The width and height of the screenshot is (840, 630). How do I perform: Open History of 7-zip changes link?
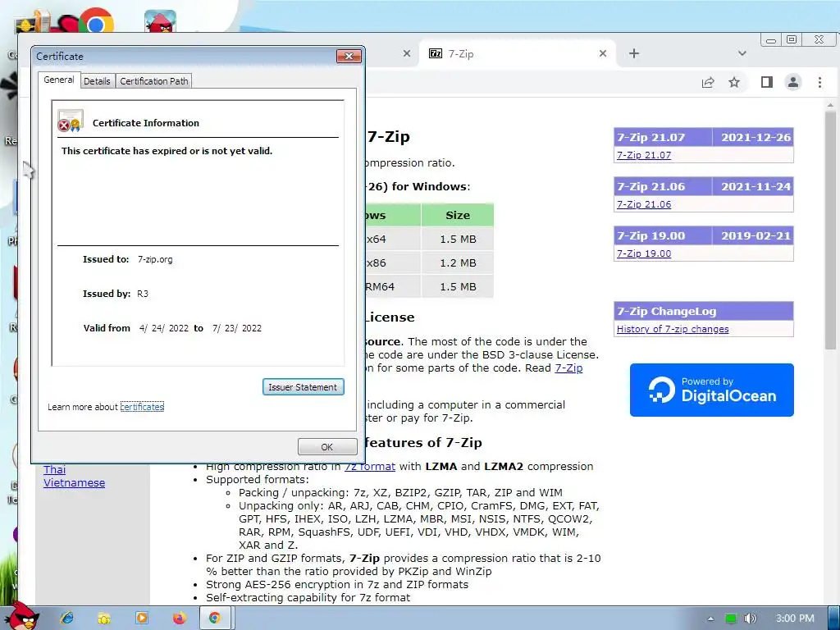pyautogui.click(x=673, y=329)
